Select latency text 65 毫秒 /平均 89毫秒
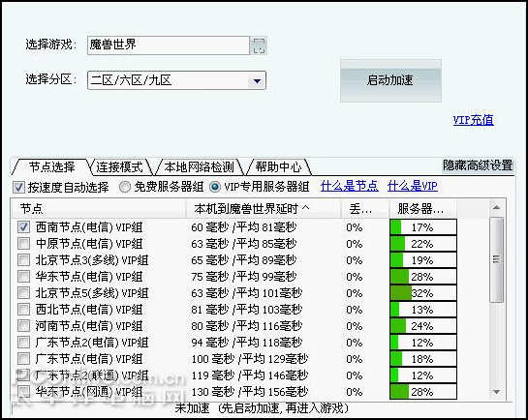 [244, 260]
